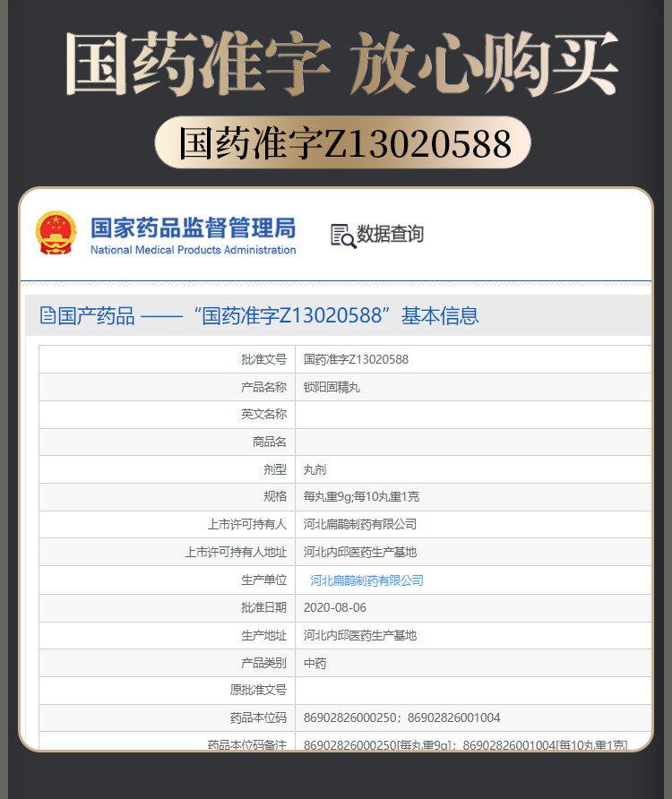Select 生产地址 value 河北内邱医药生产基地
The image size is (672, 799).
tap(360, 635)
